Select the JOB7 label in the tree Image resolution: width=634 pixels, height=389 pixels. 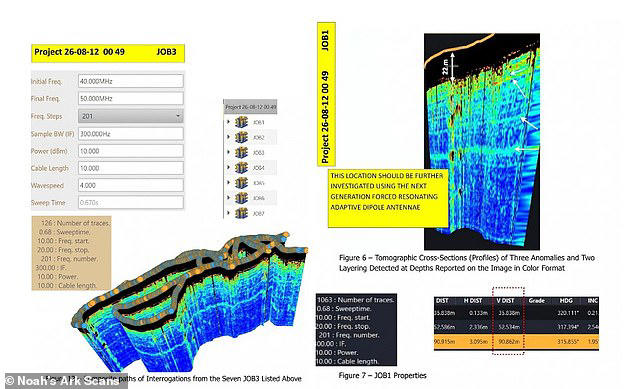[x=258, y=213]
